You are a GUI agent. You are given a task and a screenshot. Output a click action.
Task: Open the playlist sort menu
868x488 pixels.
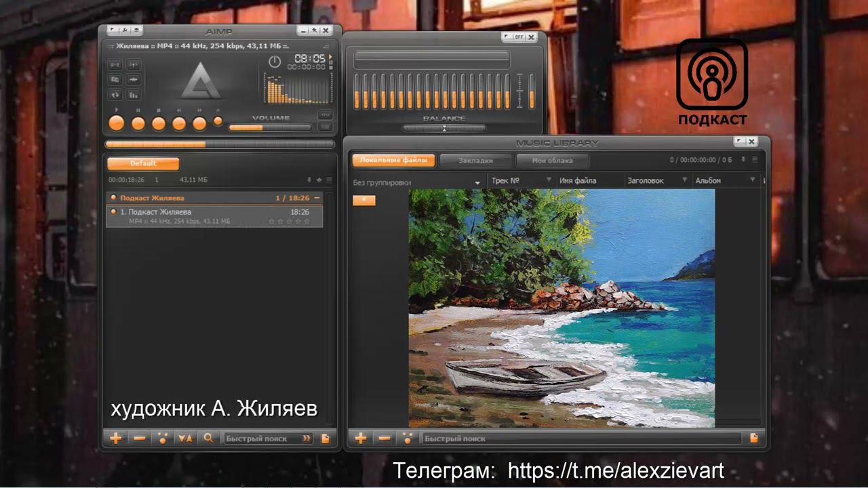185,439
